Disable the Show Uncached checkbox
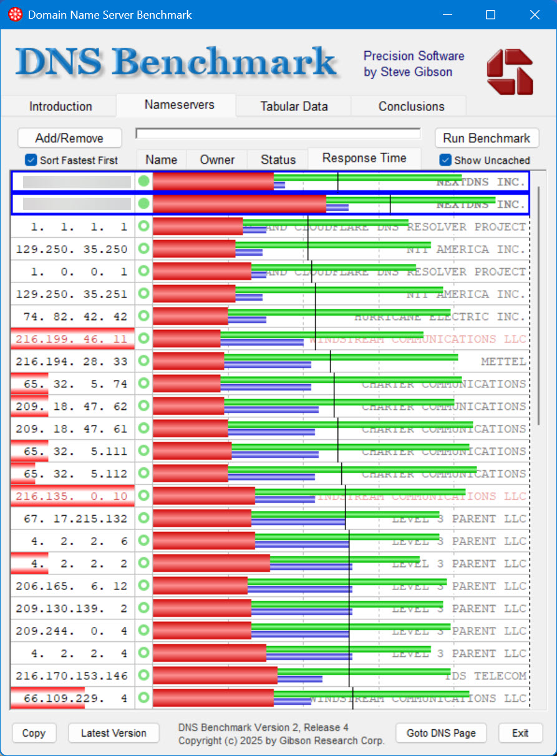The height and width of the screenshot is (756, 557). [445, 160]
